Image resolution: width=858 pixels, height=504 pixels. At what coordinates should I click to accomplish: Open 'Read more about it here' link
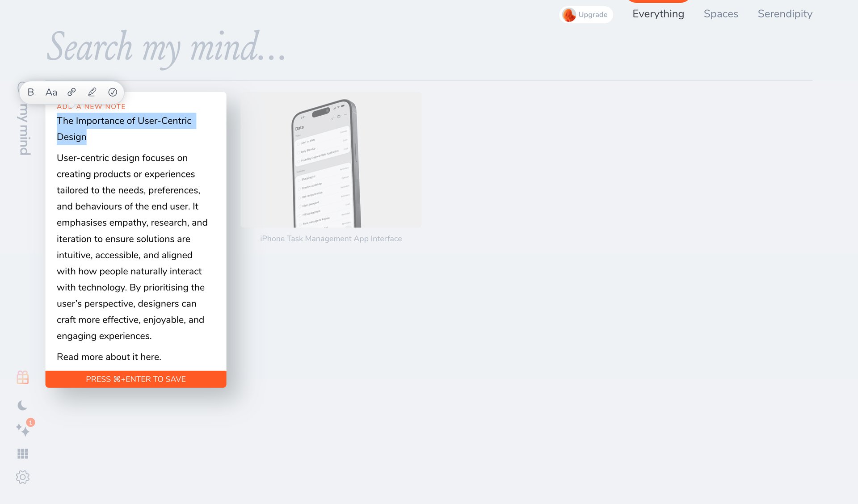(x=109, y=357)
